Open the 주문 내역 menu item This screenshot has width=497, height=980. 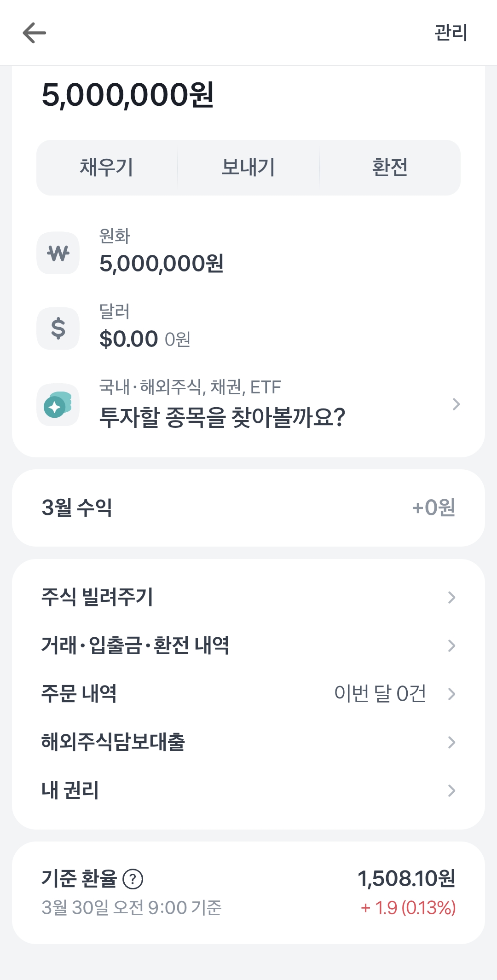(79, 694)
